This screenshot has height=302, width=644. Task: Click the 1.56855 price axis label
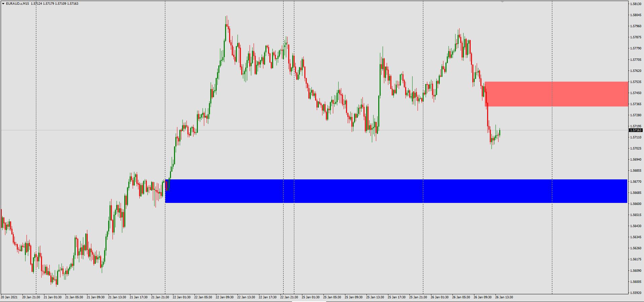(636, 171)
